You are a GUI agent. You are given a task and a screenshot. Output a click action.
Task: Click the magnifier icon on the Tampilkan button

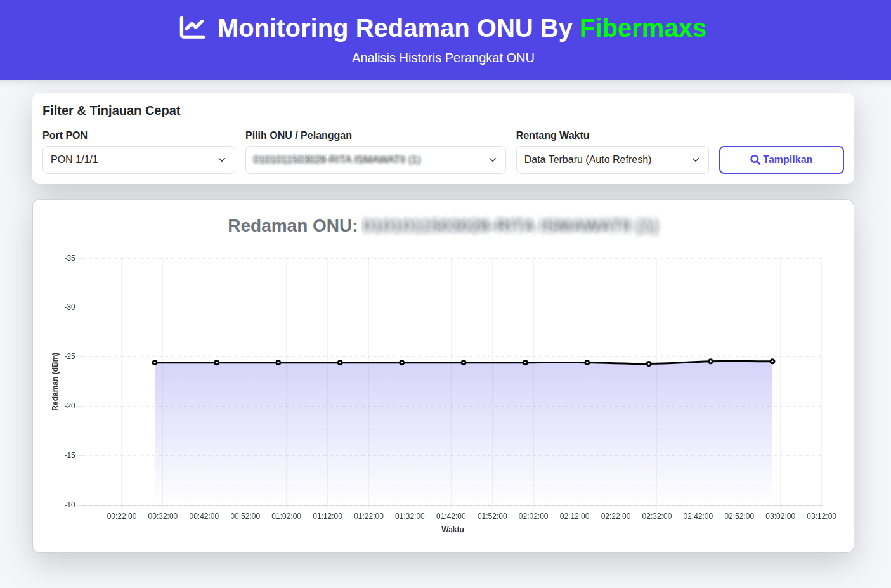coord(755,160)
